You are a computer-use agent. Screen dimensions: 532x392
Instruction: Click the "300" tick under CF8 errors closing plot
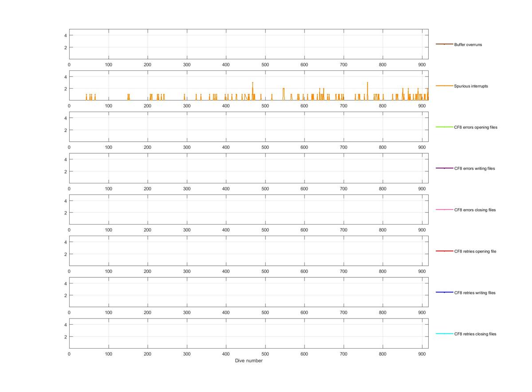tap(187, 230)
